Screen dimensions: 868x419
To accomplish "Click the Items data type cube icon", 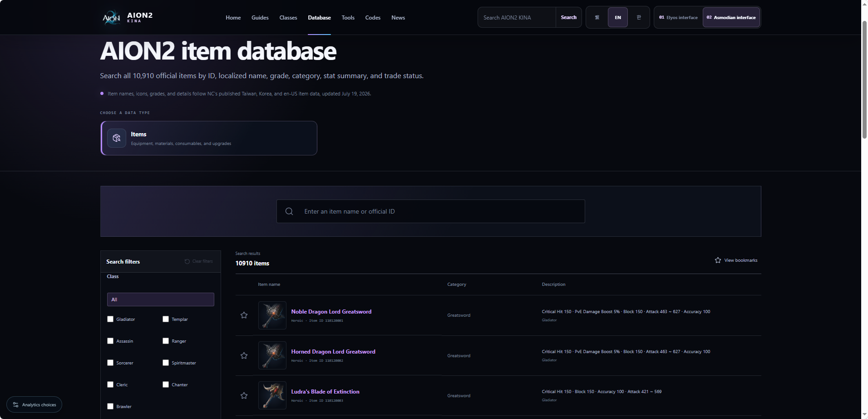I will [117, 138].
